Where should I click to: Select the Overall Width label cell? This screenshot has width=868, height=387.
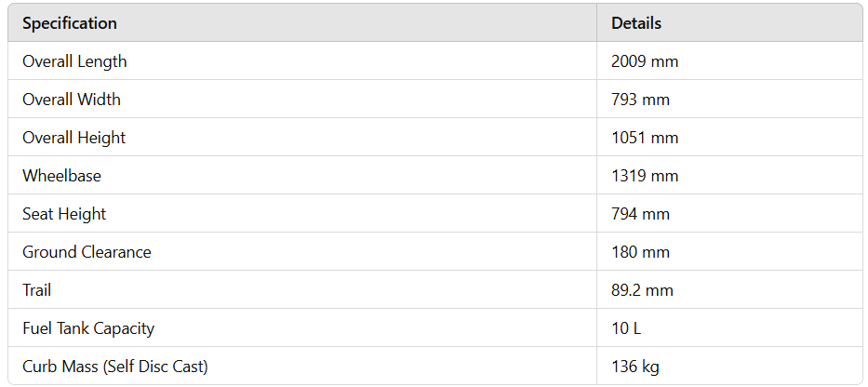tap(72, 100)
